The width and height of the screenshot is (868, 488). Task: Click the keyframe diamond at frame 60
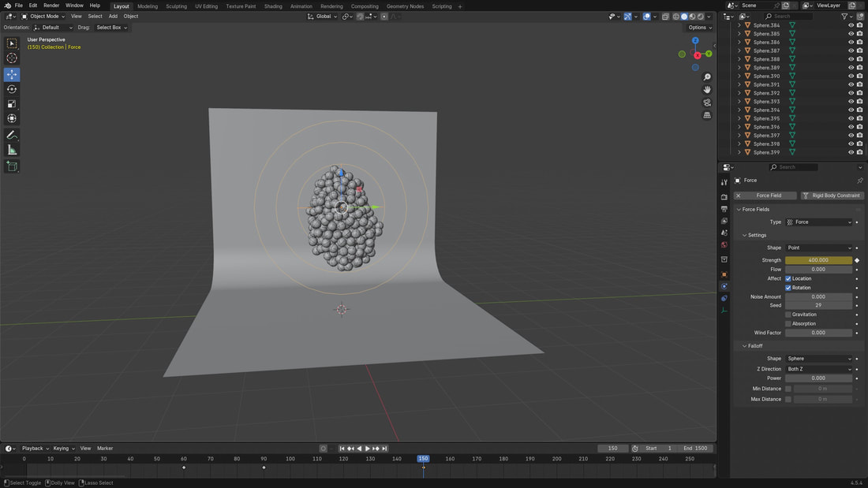pos(184,468)
